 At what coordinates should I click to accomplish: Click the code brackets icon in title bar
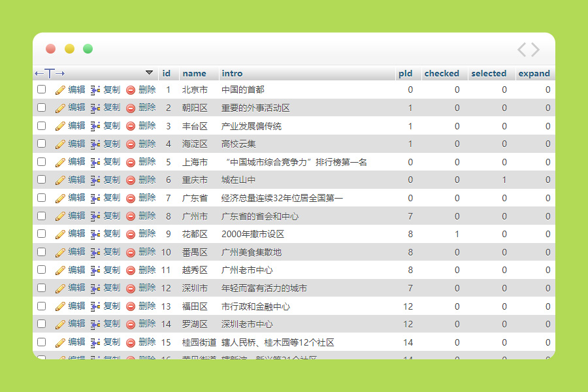click(x=529, y=50)
